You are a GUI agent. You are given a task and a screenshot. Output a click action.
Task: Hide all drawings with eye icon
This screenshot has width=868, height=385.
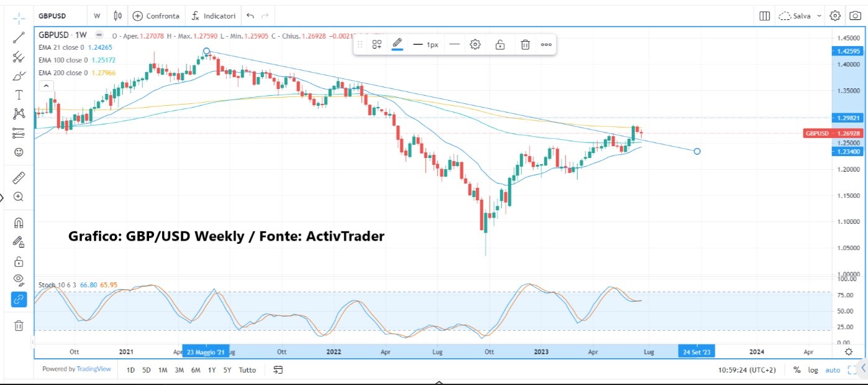tap(19, 279)
